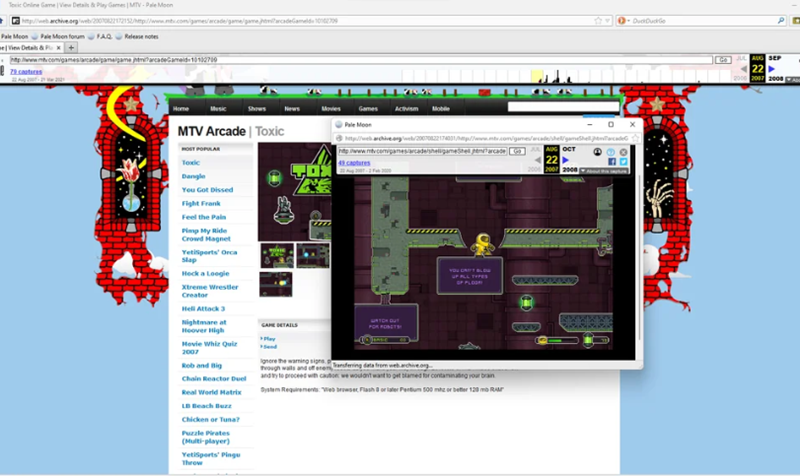Open You Got Dissed game link
800x476 pixels.
click(x=207, y=190)
